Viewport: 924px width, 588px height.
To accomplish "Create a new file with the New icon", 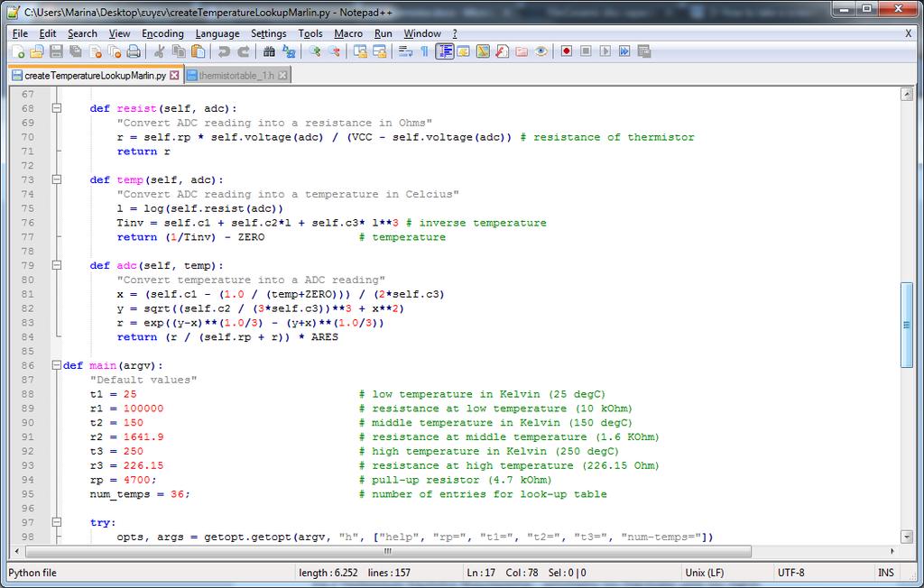I will pyautogui.click(x=18, y=51).
